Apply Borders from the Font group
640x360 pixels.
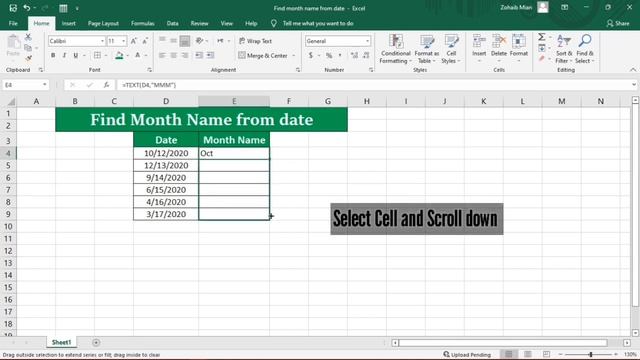[x=97, y=56]
